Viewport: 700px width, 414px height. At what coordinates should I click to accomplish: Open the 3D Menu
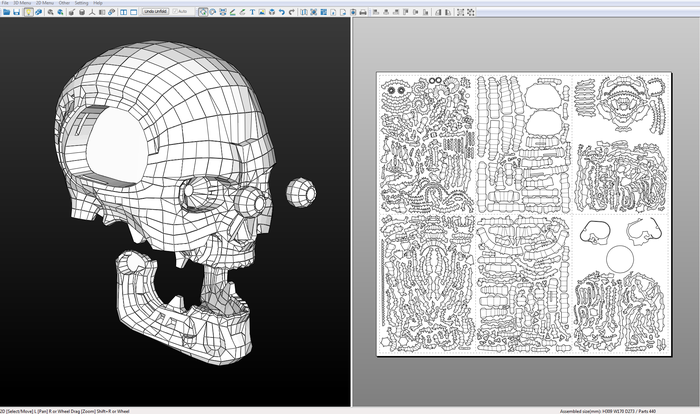(x=21, y=3)
